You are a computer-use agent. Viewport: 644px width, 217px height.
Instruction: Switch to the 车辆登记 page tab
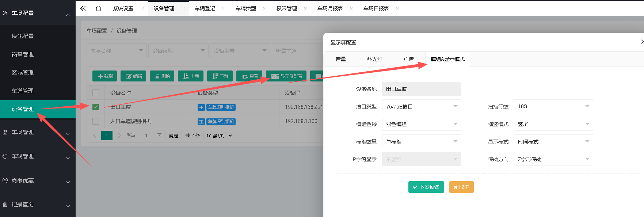[x=205, y=8]
